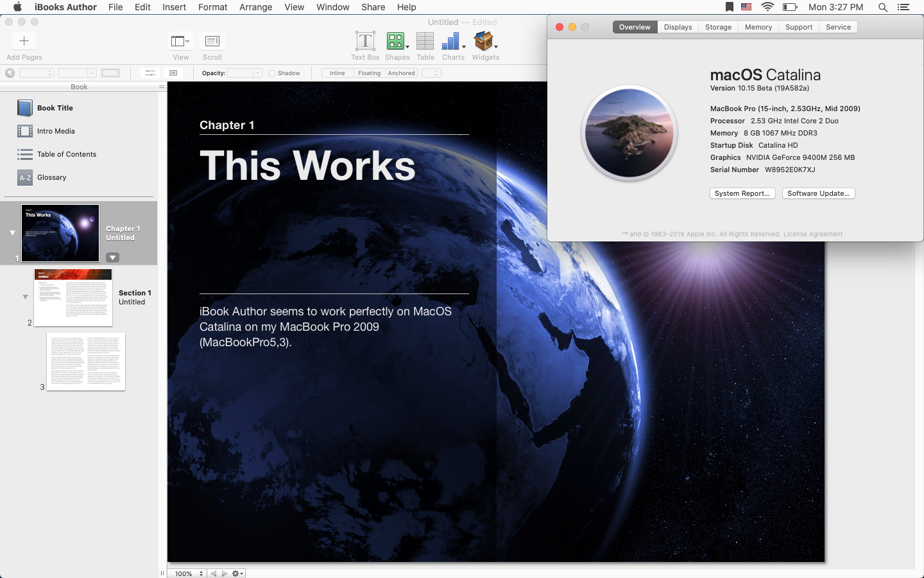Insert a Text Box
The width and height of the screenshot is (924, 578).
[365, 41]
